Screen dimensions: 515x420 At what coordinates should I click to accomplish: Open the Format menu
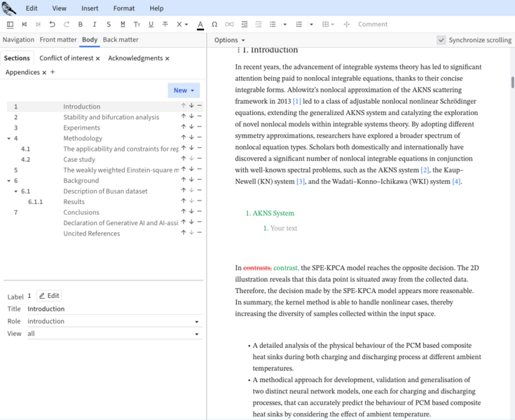point(124,8)
